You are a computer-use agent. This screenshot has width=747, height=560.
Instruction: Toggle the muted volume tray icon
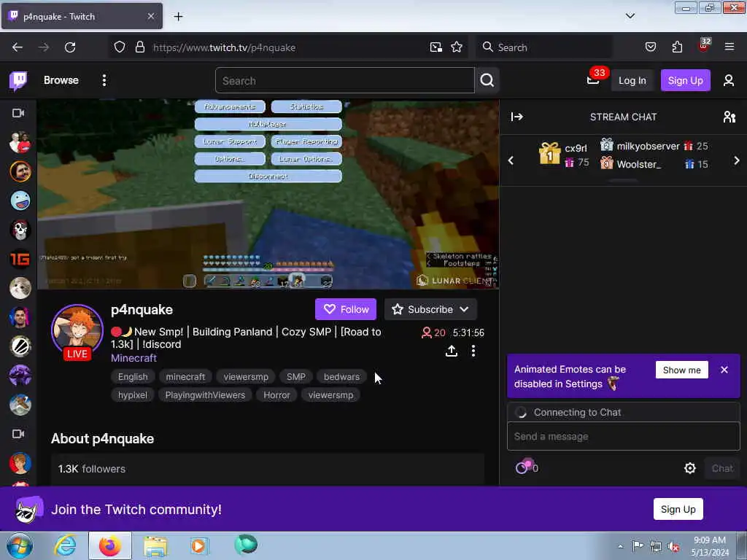pyautogui.click(x=673, y=546)
